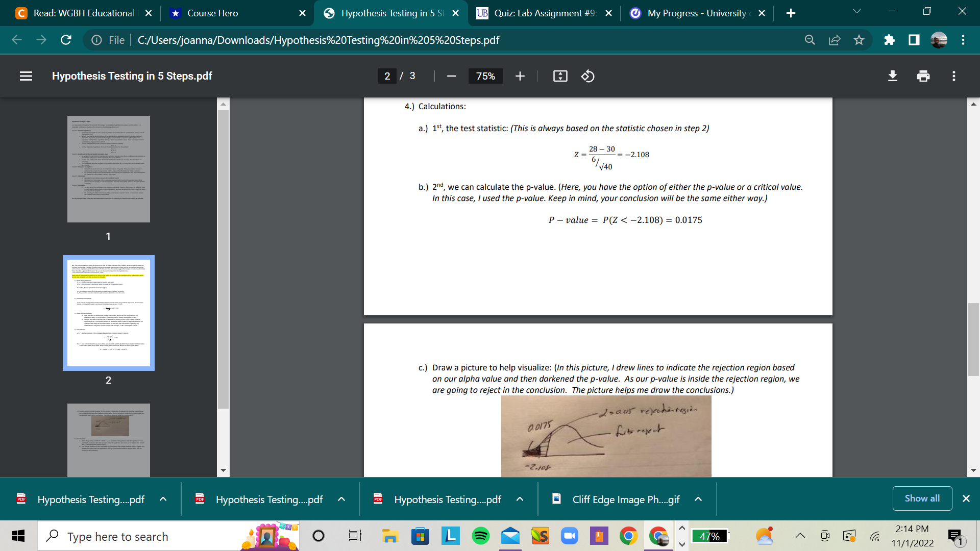This screenshot has width=980, height=551.
Task: Collapse the Cliff Edge Image gif download chevron
Action: coord(698,499)
